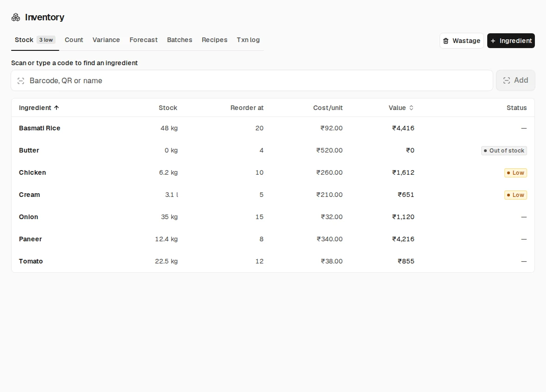This screenshot has height=392, width=546.
Task: Click the ₹32.00 cost cell
Action: 331,217
